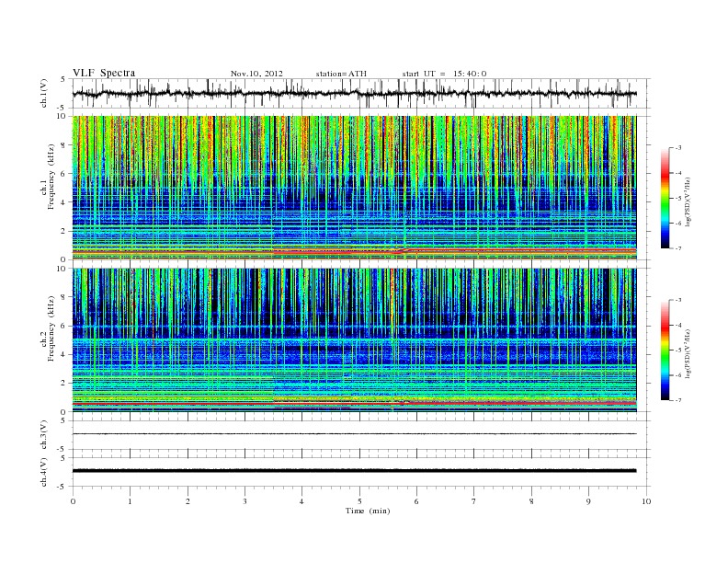Click the ch.2 spectrogram colorbar
728x563 pixels.
pyautogui.click(x=665, y=350)
